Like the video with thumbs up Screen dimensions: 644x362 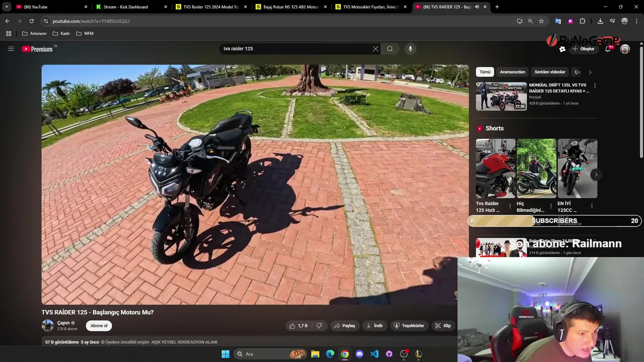[x=298, y=326]
